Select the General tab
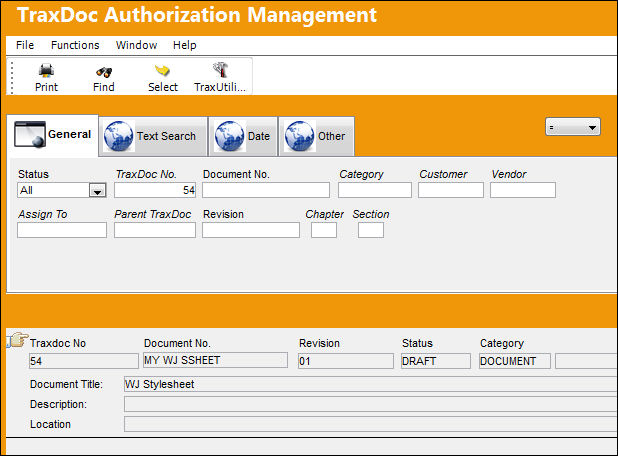The height and width of the screenshot is (456, 618). 52,135
